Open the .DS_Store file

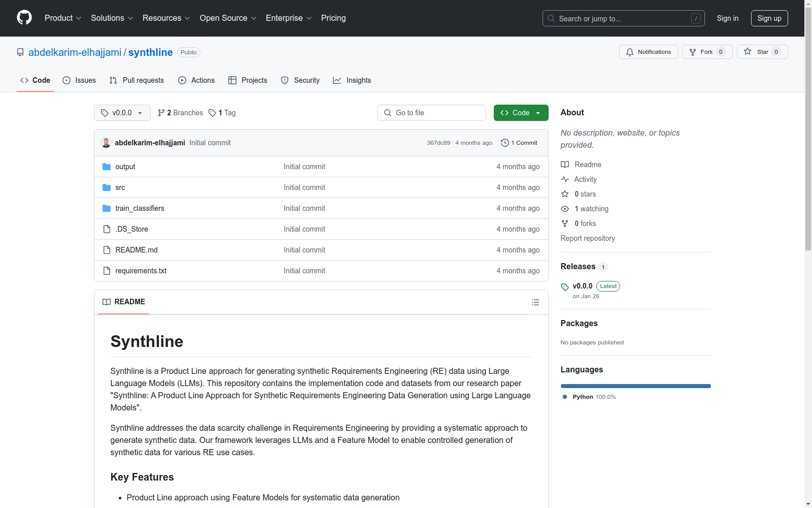click(x=132, y=229)
